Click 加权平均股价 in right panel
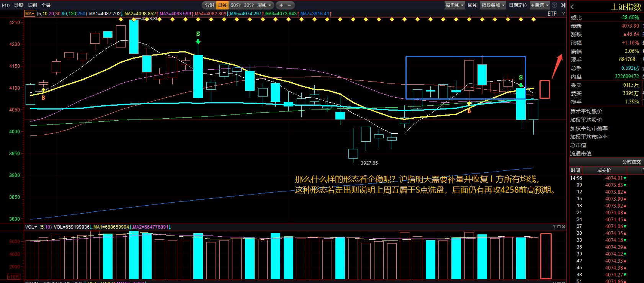 tap(586, 120)
